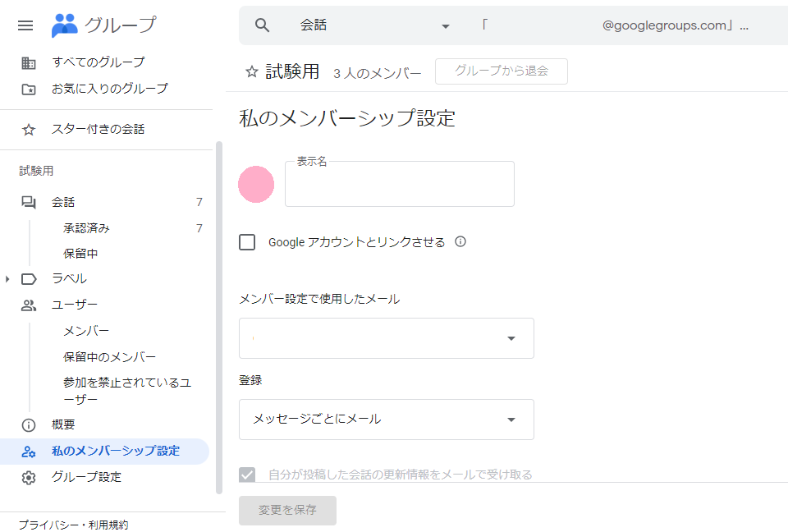Click the 表示名 input field
Screen dimensions: 788x532
tap(400, 184)
